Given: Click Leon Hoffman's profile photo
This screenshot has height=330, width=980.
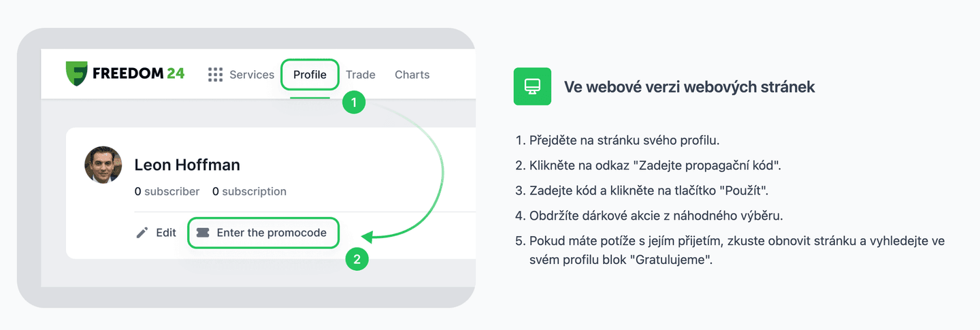Looking at the screenshot, I should [x=103, y=165].
